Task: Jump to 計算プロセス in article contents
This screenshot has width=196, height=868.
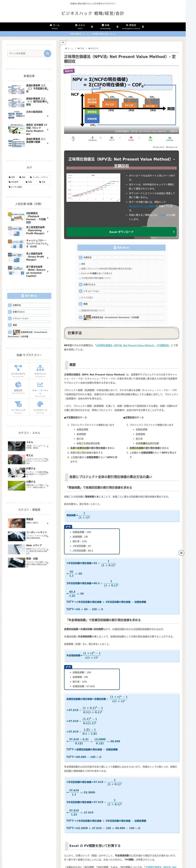Action: (89, 285)
